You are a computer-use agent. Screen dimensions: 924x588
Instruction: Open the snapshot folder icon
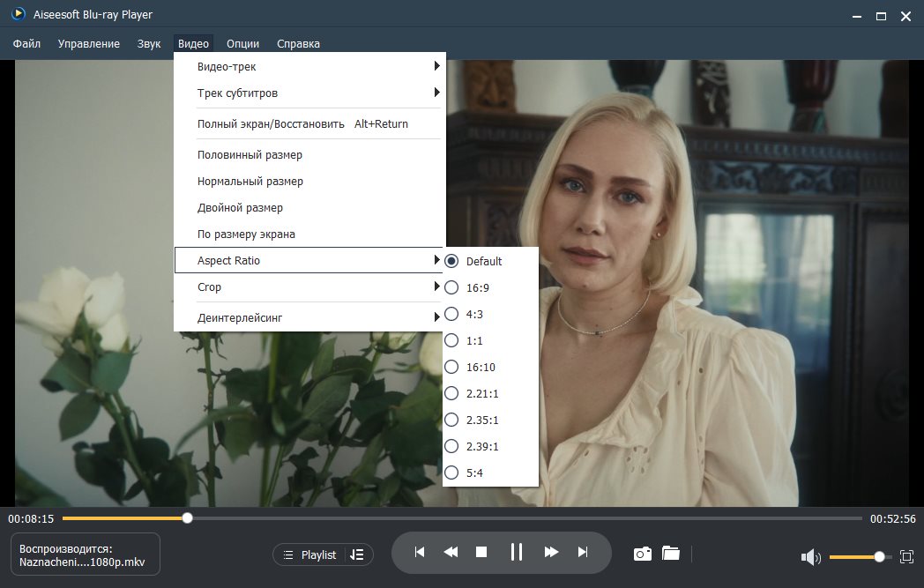pos(671,554)
